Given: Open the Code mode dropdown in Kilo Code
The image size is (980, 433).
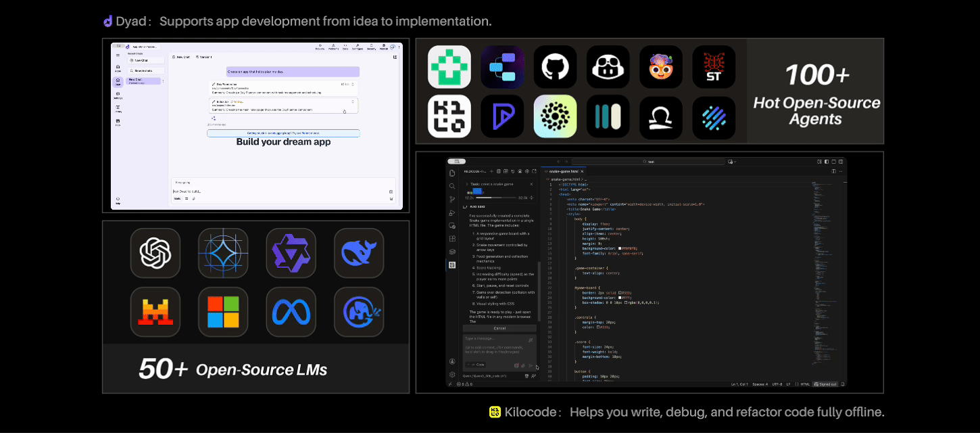Looking at the screenshot, I should click(475, 365).
